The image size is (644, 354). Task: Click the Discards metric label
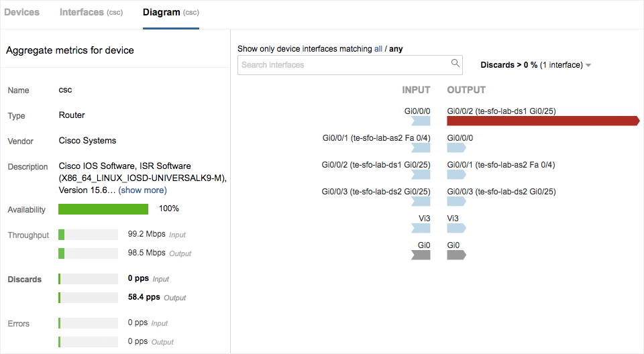point(25,280)
